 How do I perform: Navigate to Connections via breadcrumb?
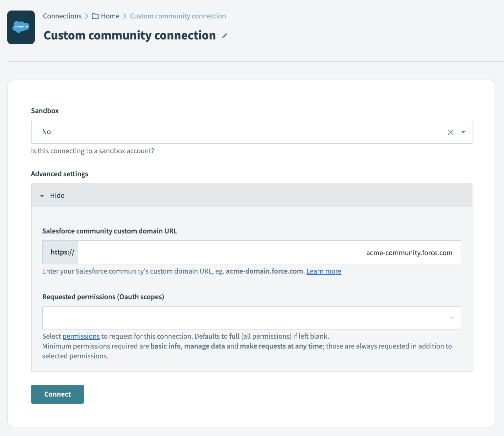(62, 16)
